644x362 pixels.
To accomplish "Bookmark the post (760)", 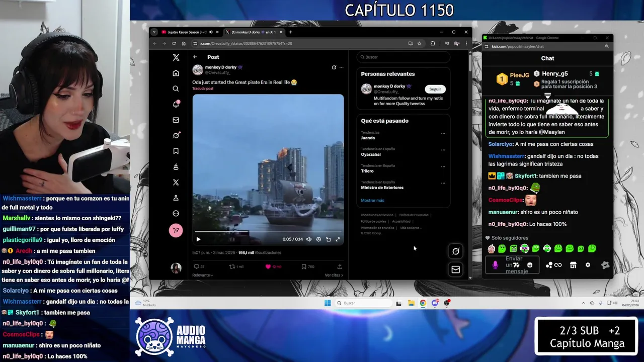I will point(308,266).
